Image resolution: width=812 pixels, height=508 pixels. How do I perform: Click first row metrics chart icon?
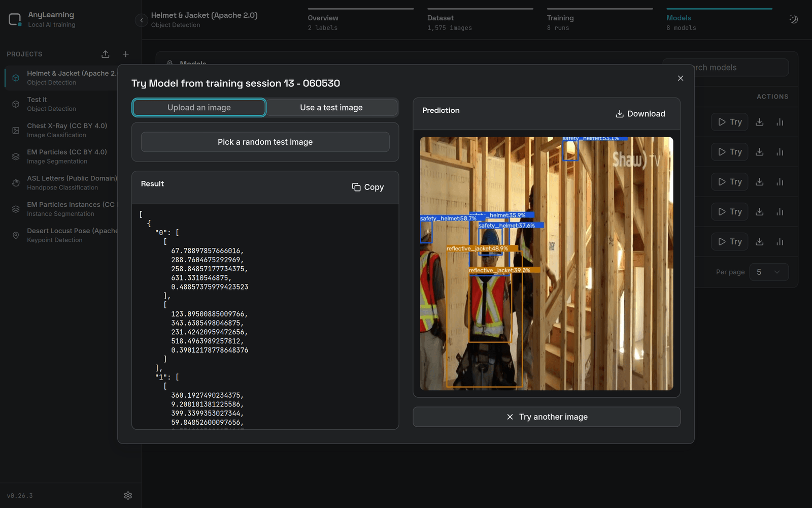pos(780,122)
